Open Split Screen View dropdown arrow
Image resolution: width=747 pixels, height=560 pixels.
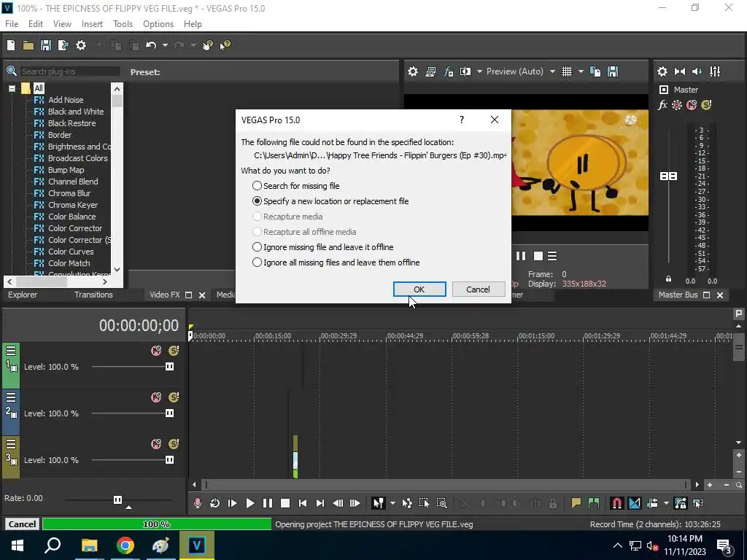(479, 71)
